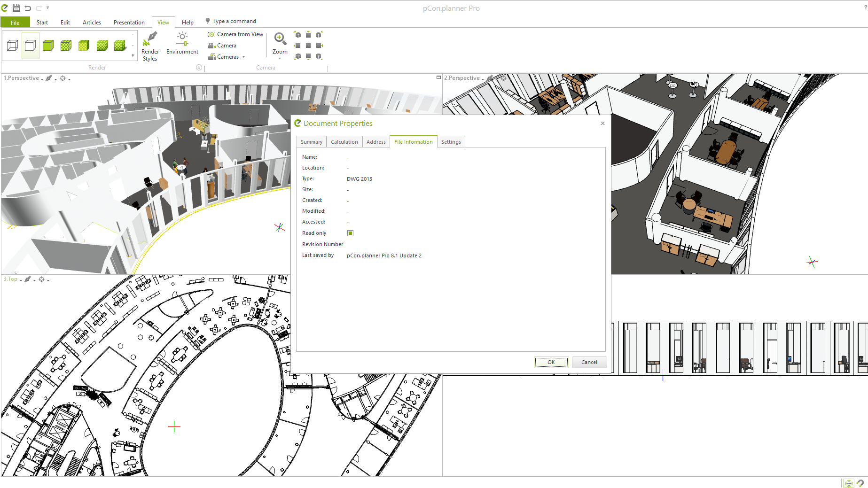Click render style pen in 1.Perspective viewport
This screenshot has width=868, height=488.
pos(49,78)
